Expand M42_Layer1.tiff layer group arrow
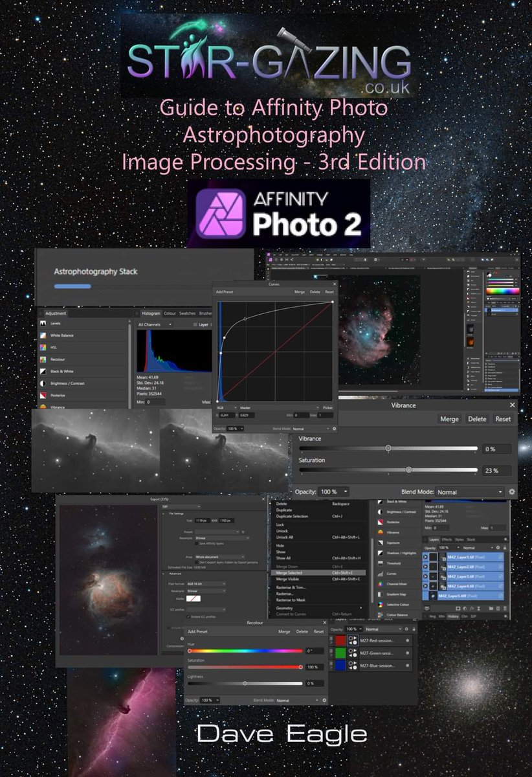 pyautogui.click(x=425, y=557)
